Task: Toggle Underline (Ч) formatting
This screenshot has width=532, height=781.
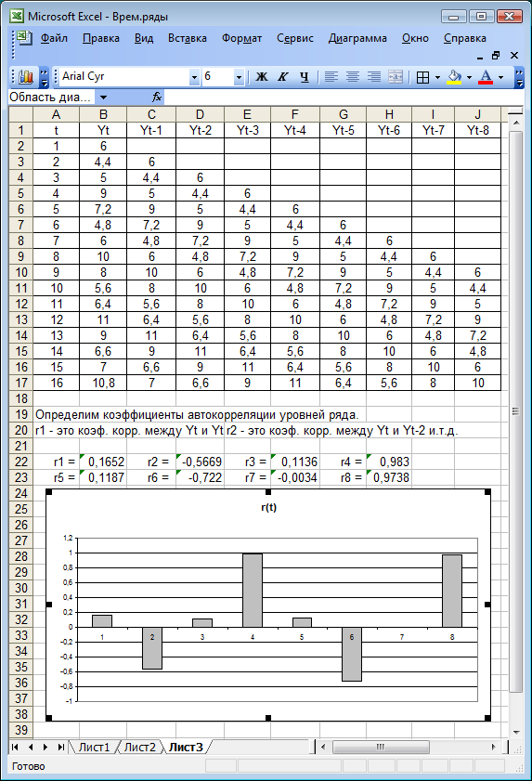Action: 305,77
